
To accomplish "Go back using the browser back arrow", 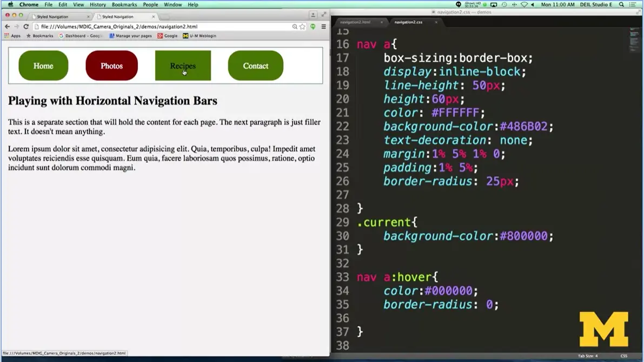I will (6, 26).
